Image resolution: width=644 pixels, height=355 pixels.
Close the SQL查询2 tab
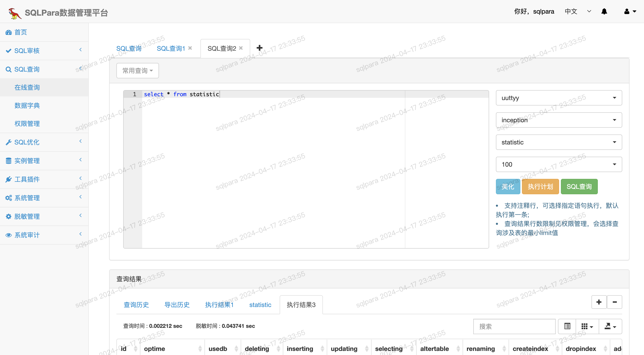pyautogui.click(x=241, y=48)
